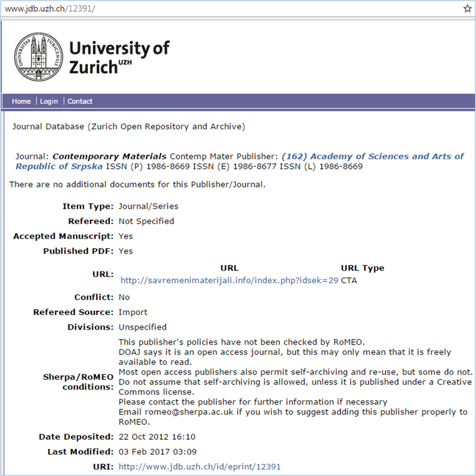476x476 pixels.
Task: Click the Conflict value No
Action: [124, 297]
